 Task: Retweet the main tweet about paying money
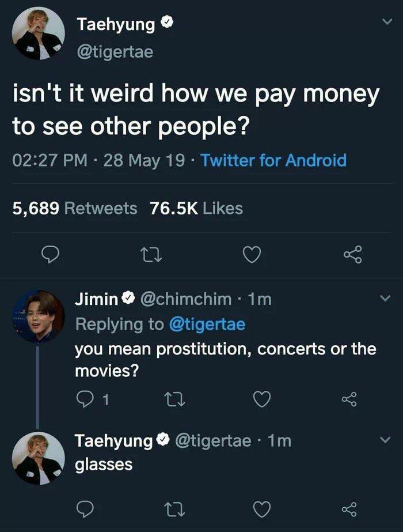coord(151,254)
